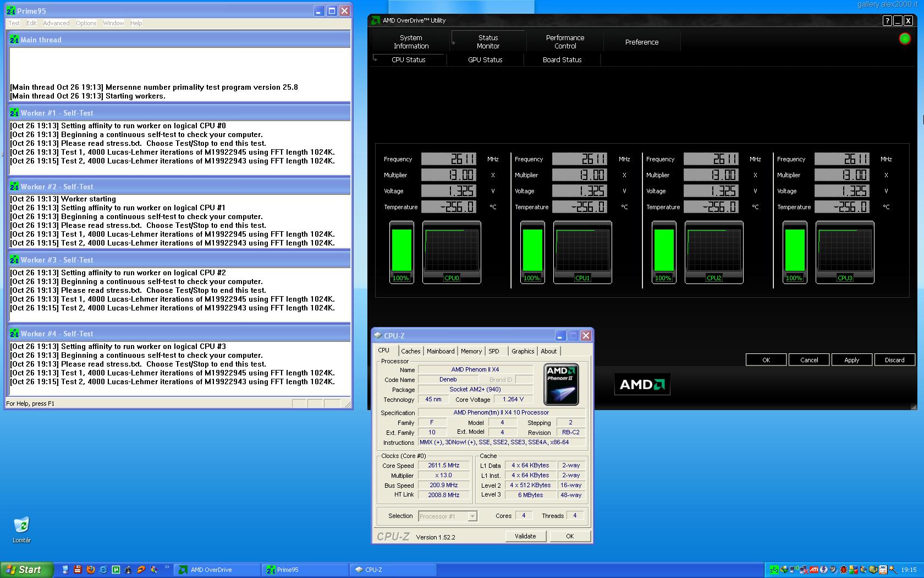Open the Lomtár recycle bin on desktop
Screen dimensions: 924x578
tap(21, 530)
